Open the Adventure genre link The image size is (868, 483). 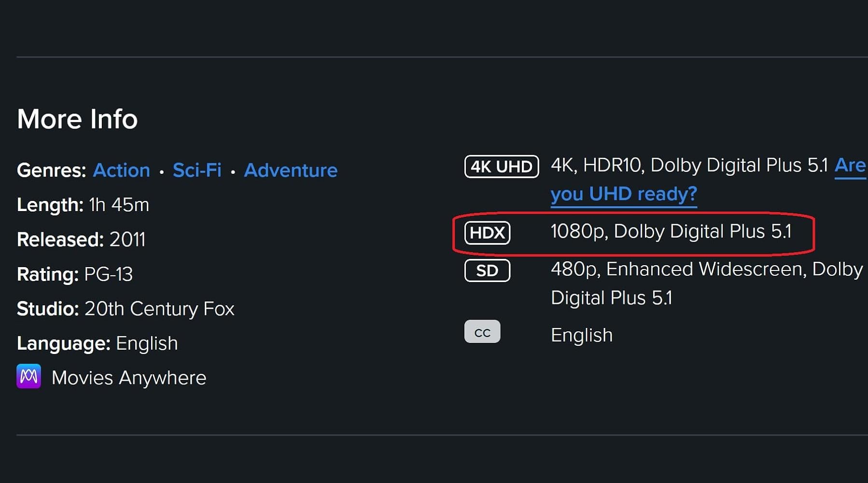[x=291, y=170]
